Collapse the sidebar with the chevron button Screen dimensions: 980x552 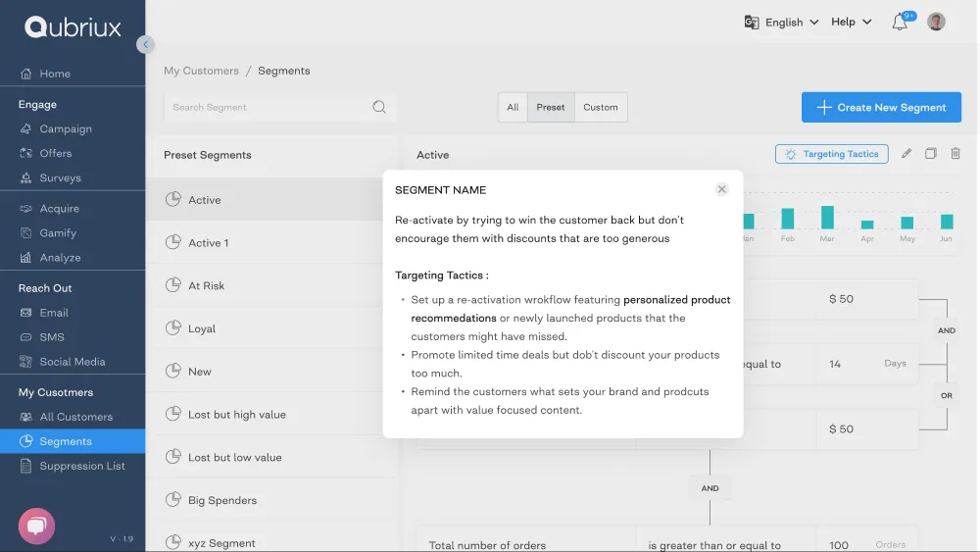145,44
